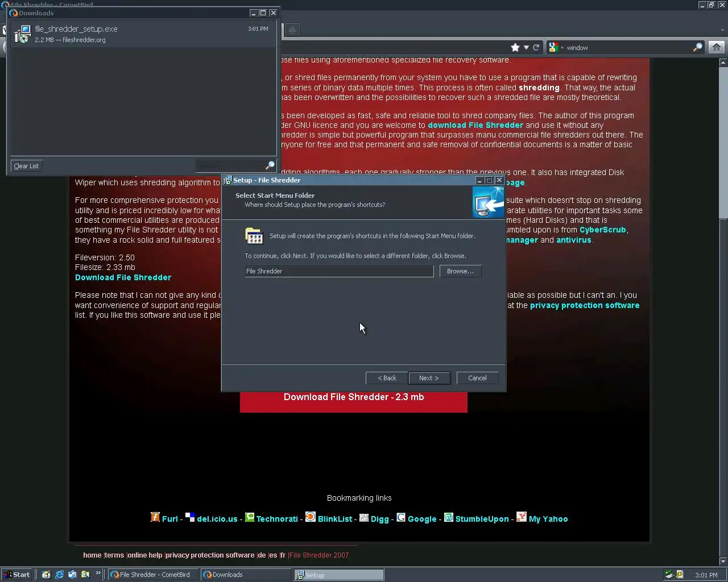
Task: Click the Start Menu folder icon in Setup
Action: coord(254,235)
